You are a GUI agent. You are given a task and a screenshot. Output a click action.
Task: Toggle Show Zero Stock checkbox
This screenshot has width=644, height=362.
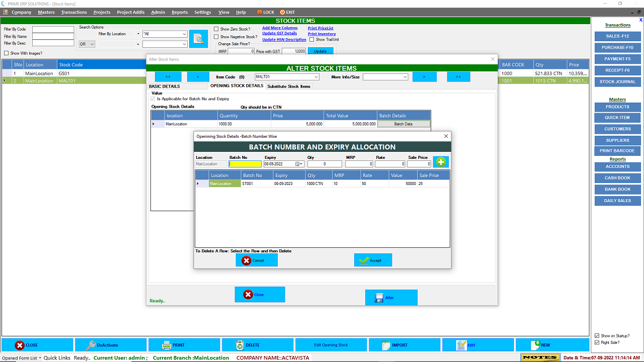(216, 29)
